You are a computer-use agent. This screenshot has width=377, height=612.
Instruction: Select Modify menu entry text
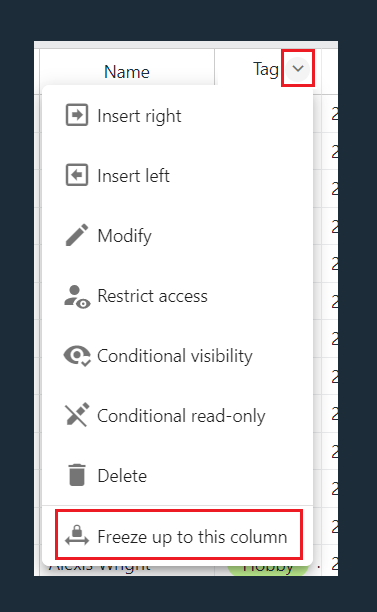point(124,236)
